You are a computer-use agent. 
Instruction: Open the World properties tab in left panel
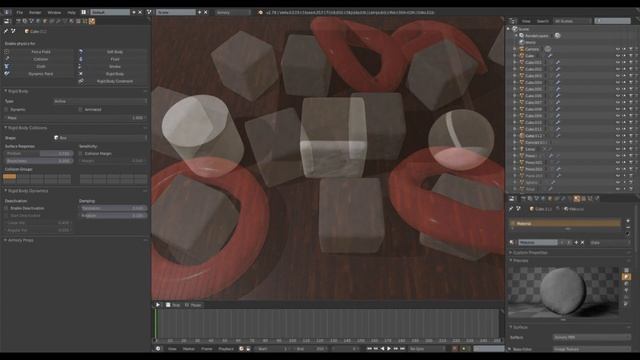coord(38,21)
